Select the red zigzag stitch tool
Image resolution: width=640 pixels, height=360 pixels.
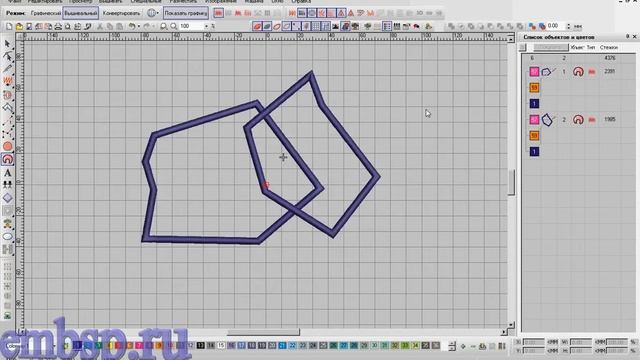click(x=7, y=81)
